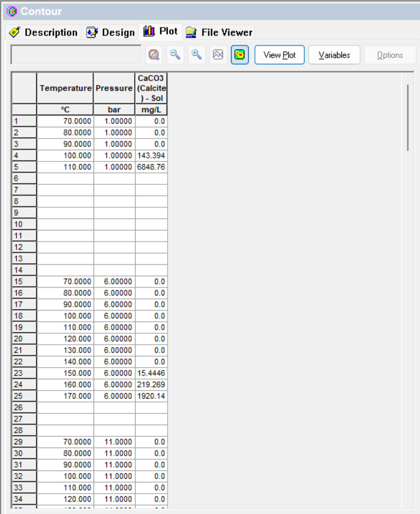Click the Contour window title icon
The height and width of the screenshot is (514, 420).
pyautogui.click(x=12, y=11)
